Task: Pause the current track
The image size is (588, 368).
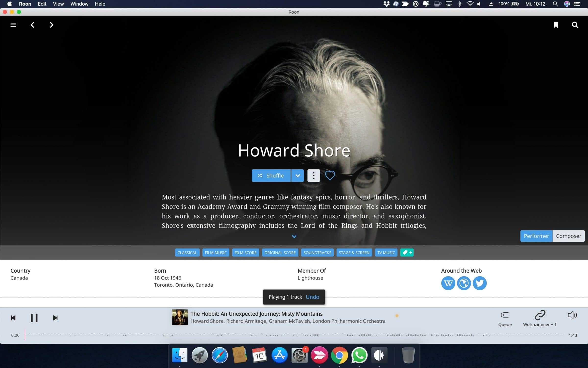Action: click(34, 318)
